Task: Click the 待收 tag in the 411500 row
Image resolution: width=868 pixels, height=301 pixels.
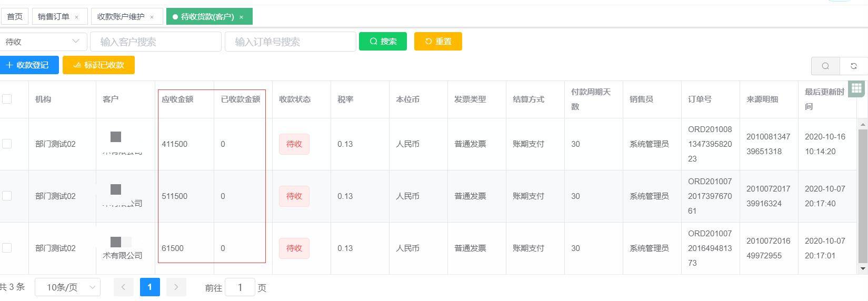Action: click(x=294, y=144)
